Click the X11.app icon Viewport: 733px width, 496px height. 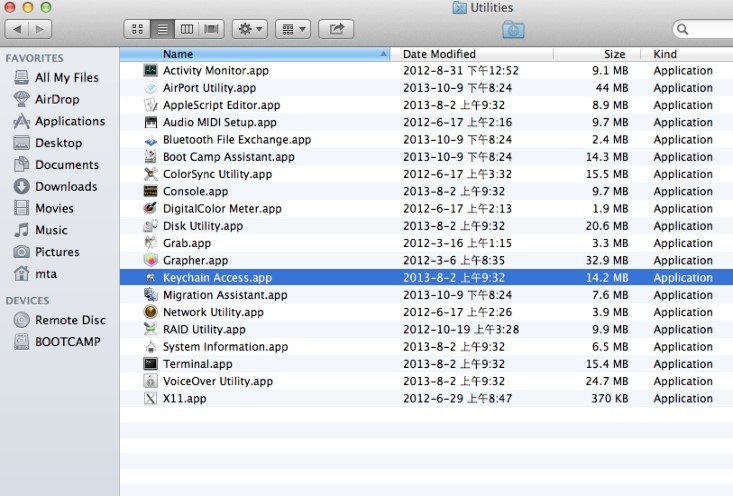tap(151, 399)
